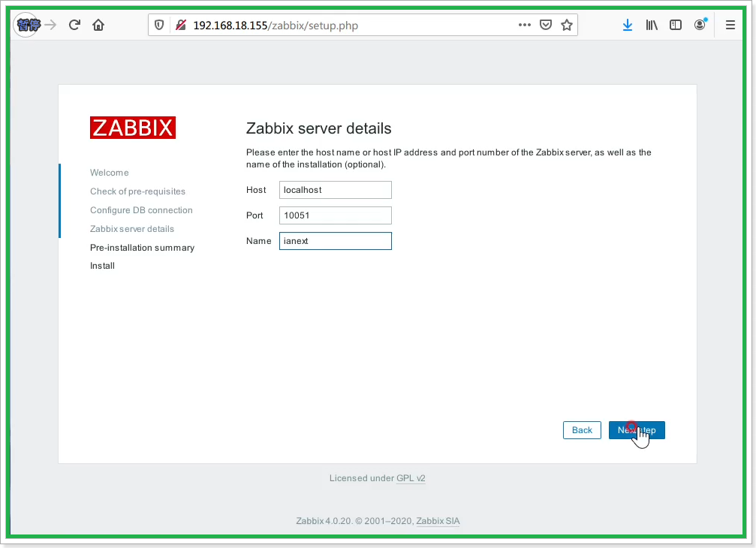Go back with the Back button
This screenshot has height=548, width=756.
582,430
